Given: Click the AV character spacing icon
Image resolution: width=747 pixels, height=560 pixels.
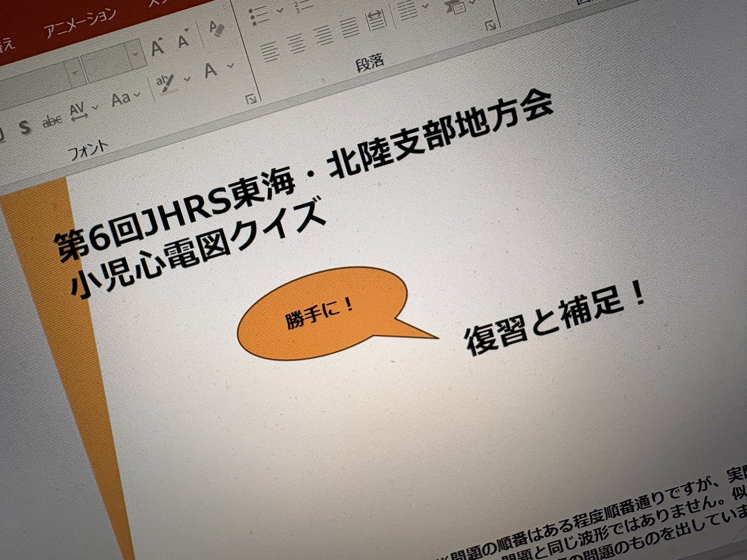Looking at the screenshot, I should [x=78, y=112].
